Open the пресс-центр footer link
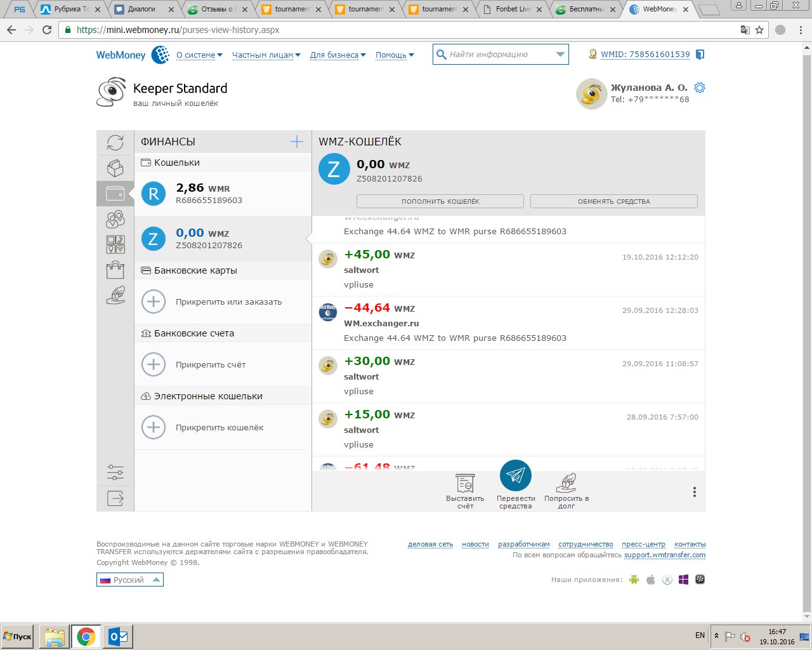Screen dimensions: 812x650 point(643,544)
